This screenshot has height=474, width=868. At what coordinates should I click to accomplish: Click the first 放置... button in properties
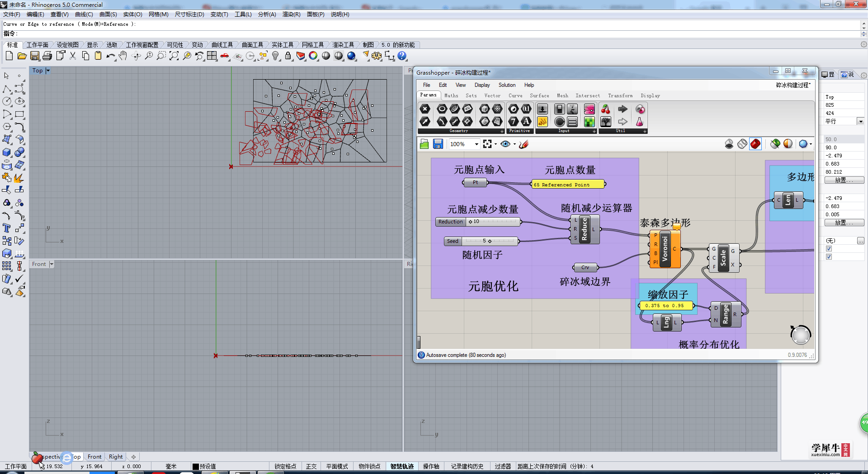(844, 180)
